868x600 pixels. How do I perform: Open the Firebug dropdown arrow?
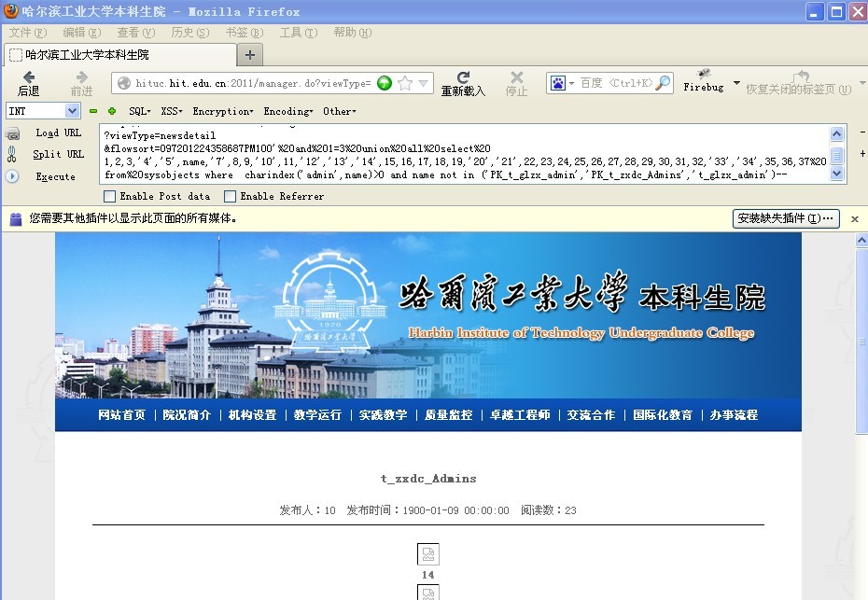coord(736,83)
